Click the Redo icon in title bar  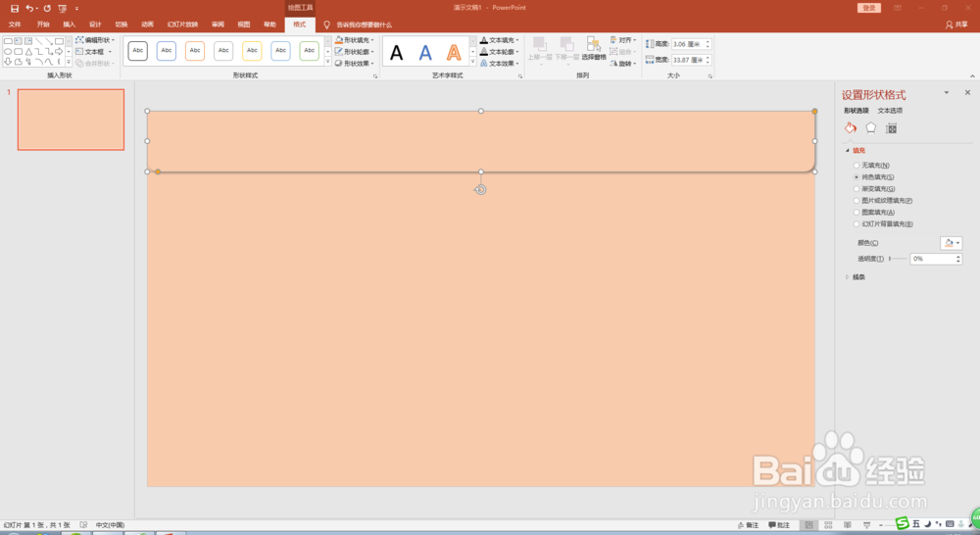(47, 8)
